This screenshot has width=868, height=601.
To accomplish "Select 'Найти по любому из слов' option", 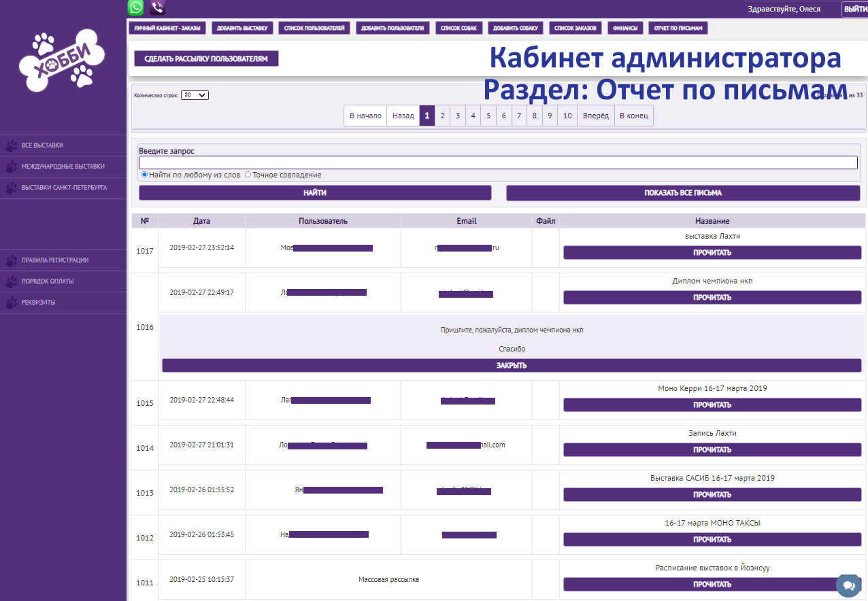I will (x=145, y=175).
